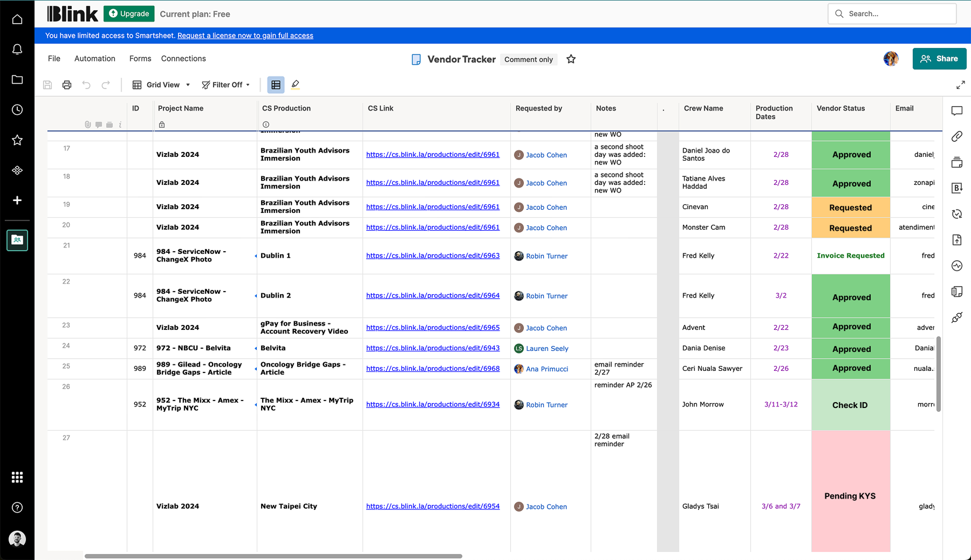Viewport: 971px width, 560px height.
Task: Click the Redo arrow
Action: click(x=106, y=85)
